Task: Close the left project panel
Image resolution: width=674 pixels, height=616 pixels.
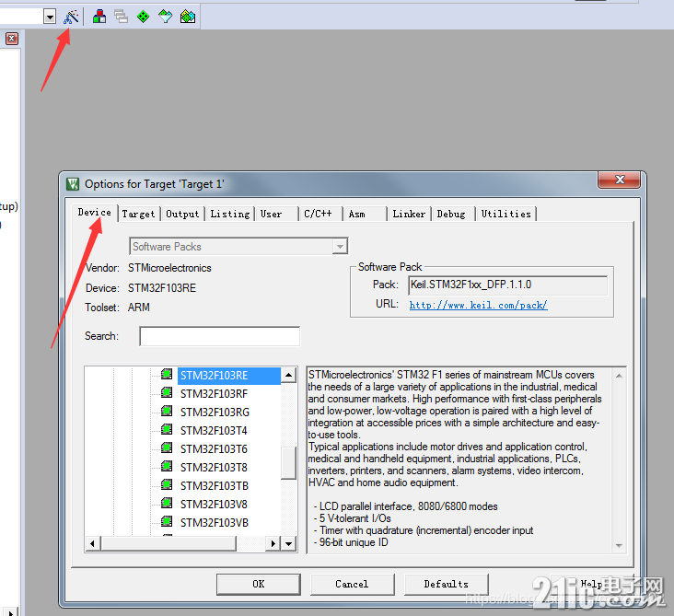Action: [x=12, y=39]
